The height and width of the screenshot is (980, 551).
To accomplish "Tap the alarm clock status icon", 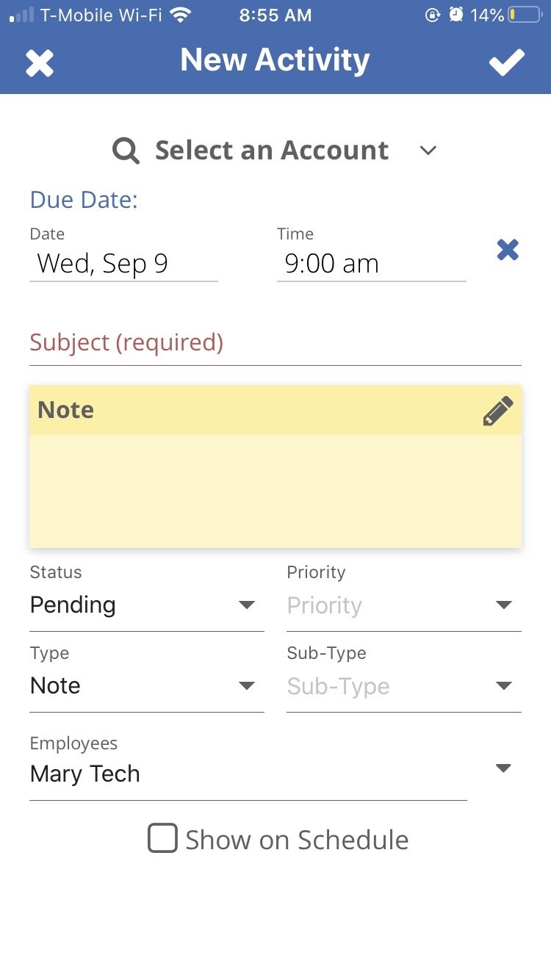I will tap(456, 15).
